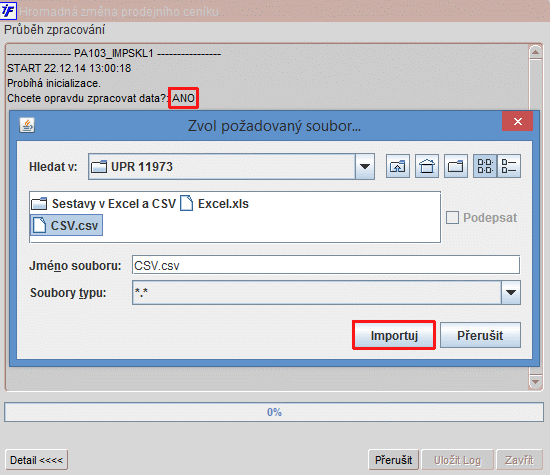Screen dimensions: 550x475
Task: Click the Java icon in dialog title
Action: [27, 125]
